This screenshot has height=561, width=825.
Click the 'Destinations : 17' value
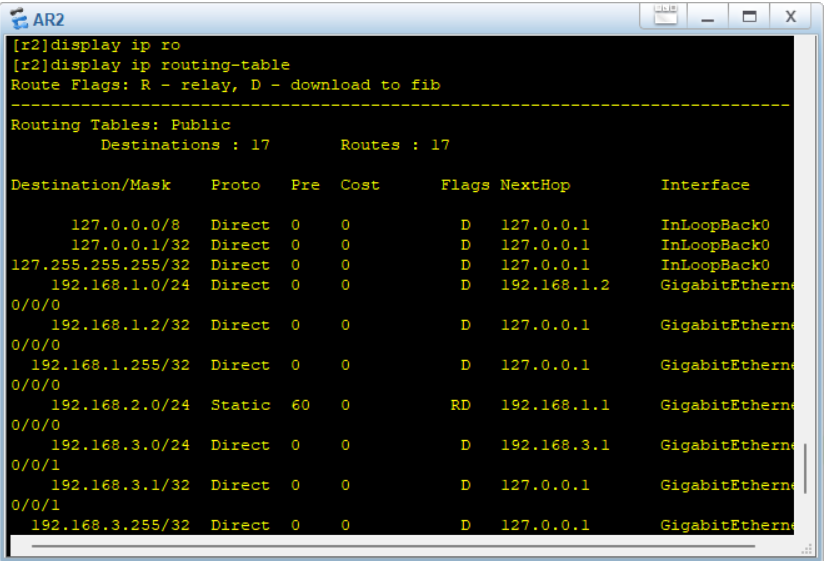pyautogui.click(x=185, y=145)
